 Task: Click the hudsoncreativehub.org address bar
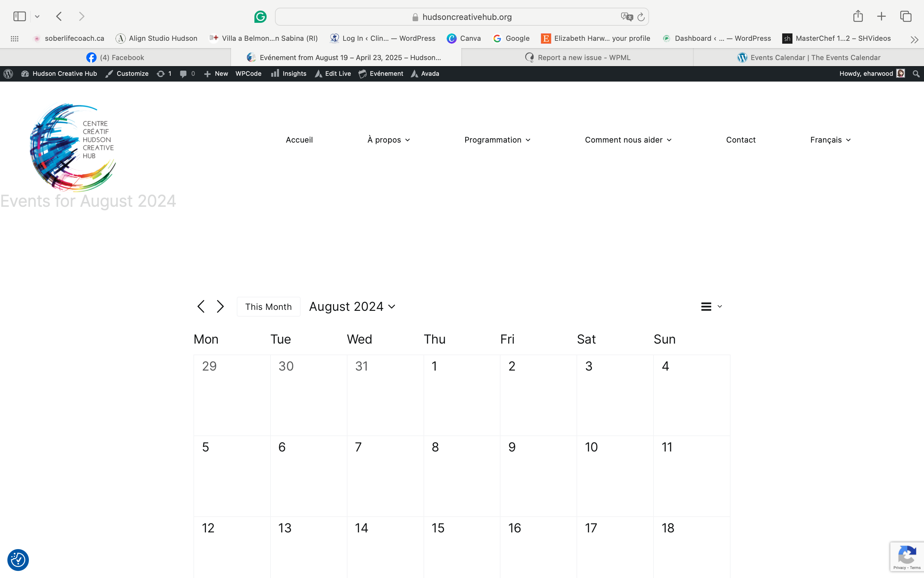462,17
